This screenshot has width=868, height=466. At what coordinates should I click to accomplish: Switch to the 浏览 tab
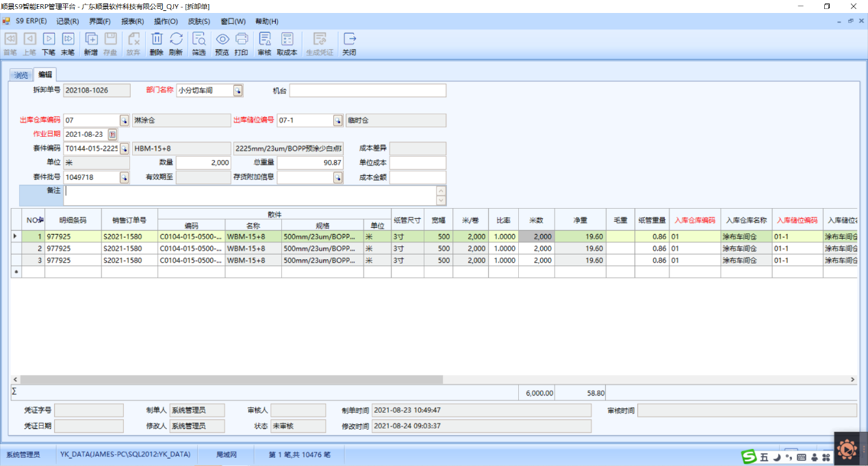click(21, 75)
